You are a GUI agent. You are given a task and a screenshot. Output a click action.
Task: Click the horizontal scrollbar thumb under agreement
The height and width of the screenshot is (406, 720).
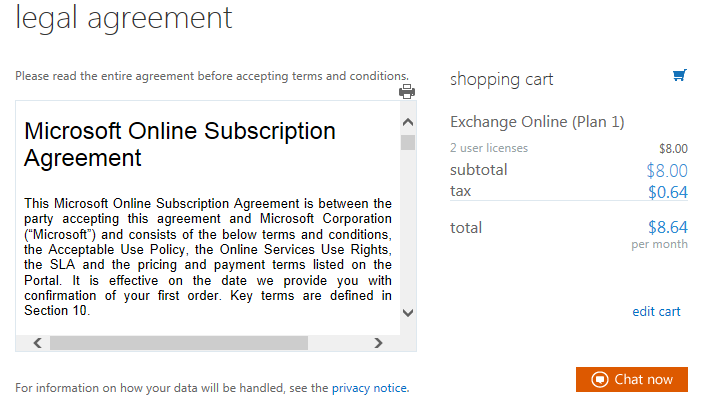coord(178,343)
